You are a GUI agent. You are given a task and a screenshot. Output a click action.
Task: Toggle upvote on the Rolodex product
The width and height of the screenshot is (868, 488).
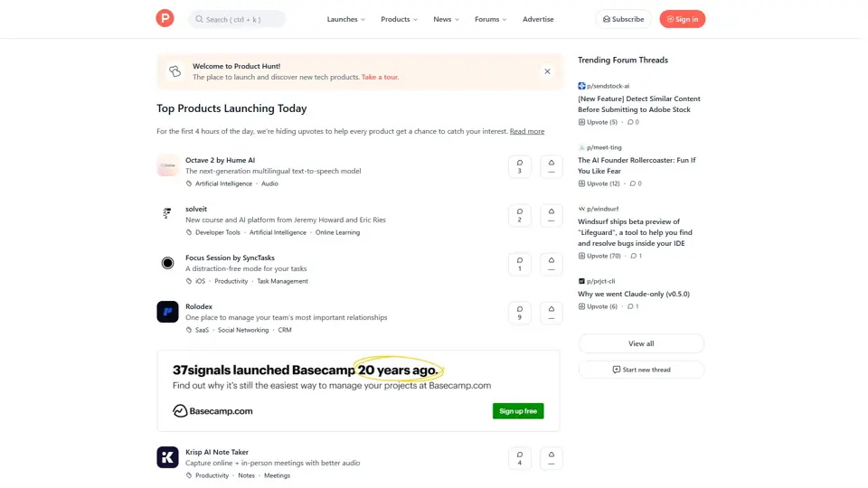point(551,313)
